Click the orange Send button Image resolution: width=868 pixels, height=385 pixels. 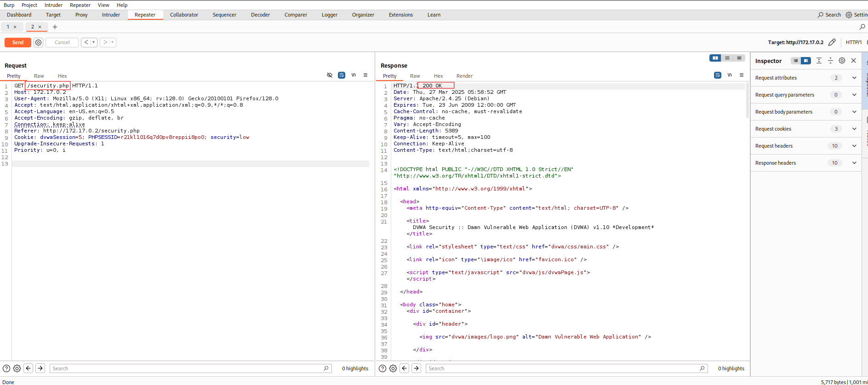pyautogui.click(x=18, y=42)
